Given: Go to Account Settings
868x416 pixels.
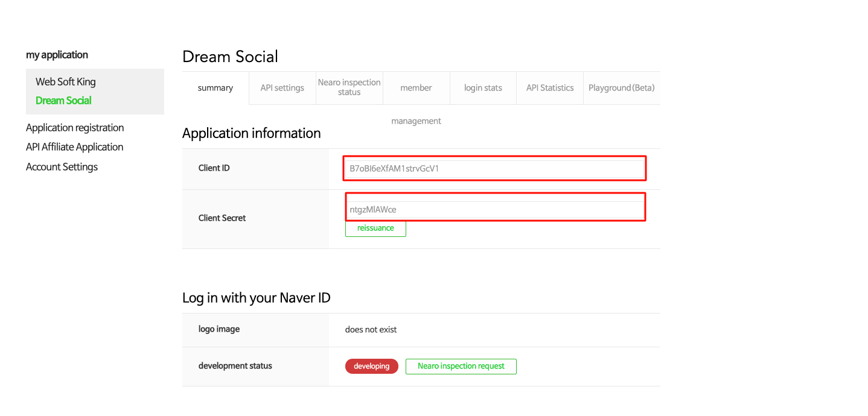Looking at the screenshot, I should pos(62,167).
